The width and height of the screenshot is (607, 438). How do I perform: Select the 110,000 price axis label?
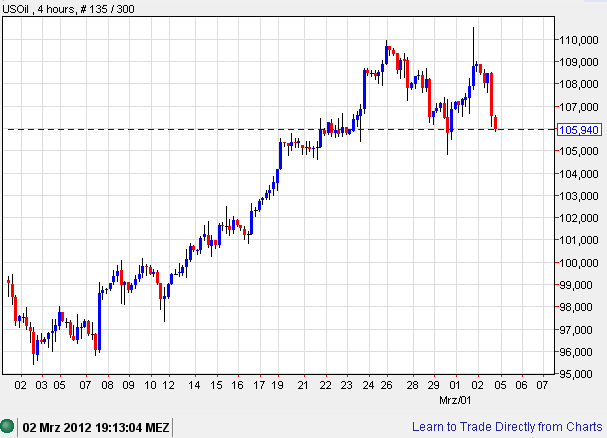click(x=579, y=40)
